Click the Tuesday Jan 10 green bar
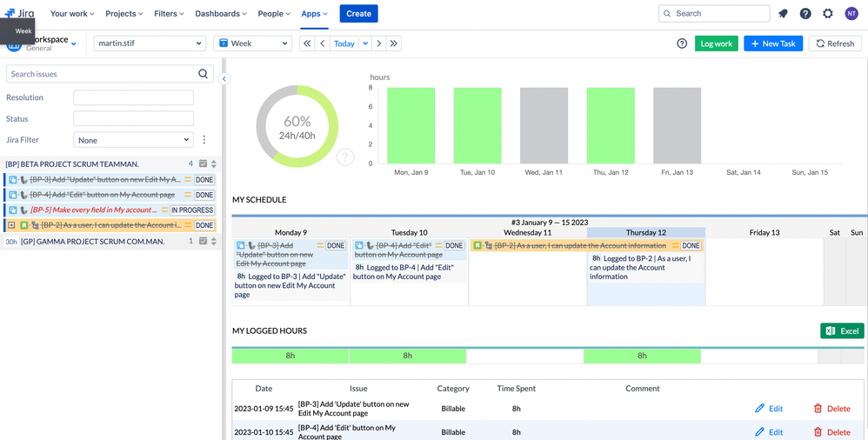This screenshot has width=868, height=440. (x=477, y=125)
